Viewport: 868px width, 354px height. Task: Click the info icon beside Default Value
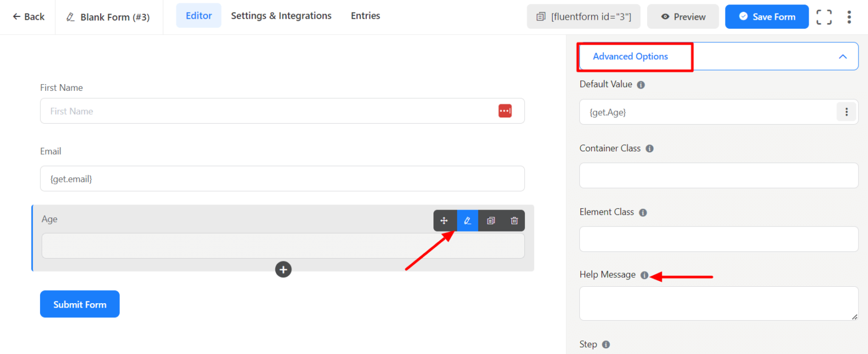pos(641,84)
